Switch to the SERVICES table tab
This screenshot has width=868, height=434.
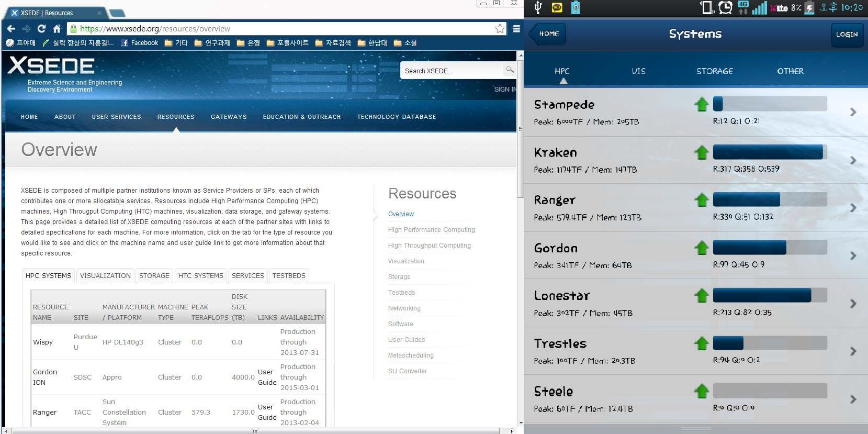pos(248,275)
